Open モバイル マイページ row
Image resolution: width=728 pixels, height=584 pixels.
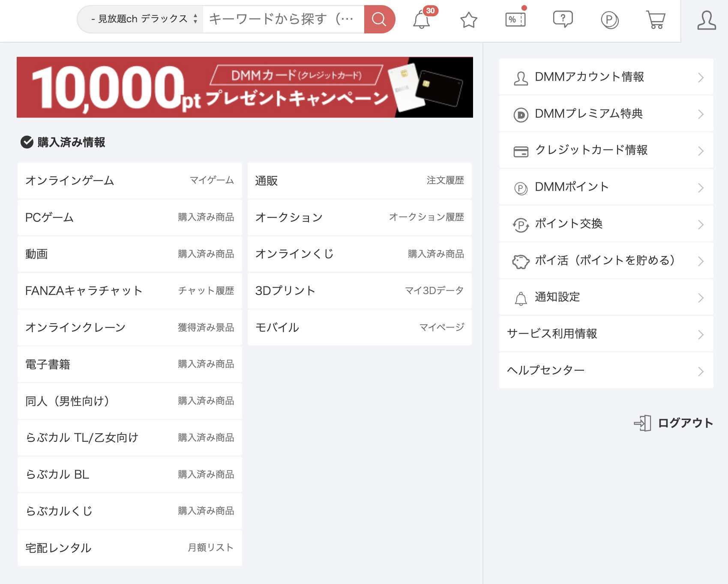point(360,328)
